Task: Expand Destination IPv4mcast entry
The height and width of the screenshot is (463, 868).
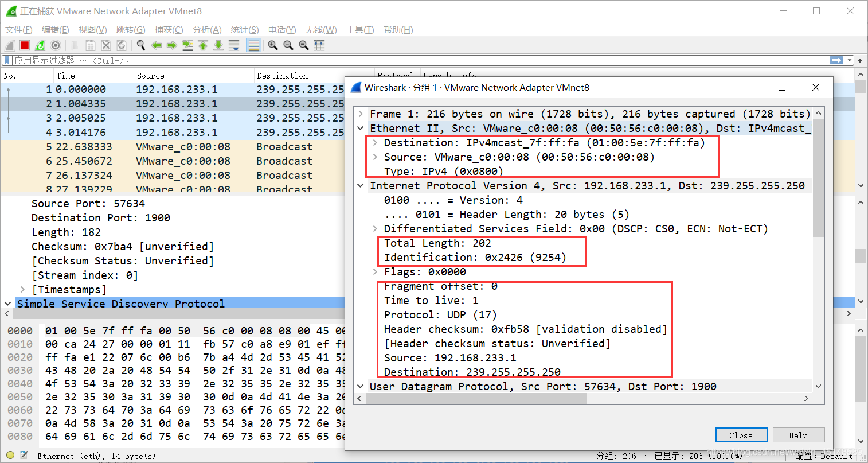Action: click(x=375, y=142)
